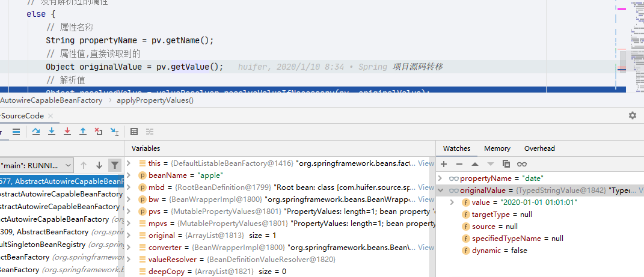Image resolution: width=644 pixels, height=277 pixels.
Task: Add a new watch with plus icon
Action: point(444,164)
